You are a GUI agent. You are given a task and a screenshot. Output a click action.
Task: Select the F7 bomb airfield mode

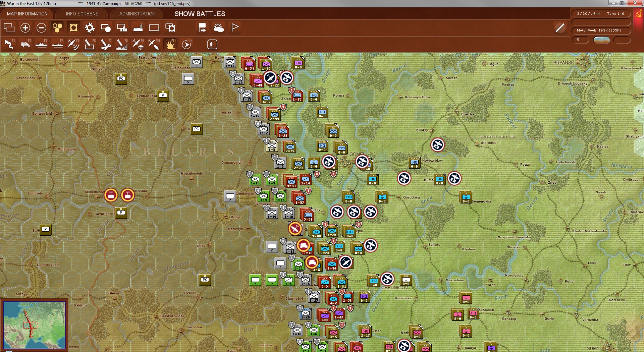(x=106, y=44)
